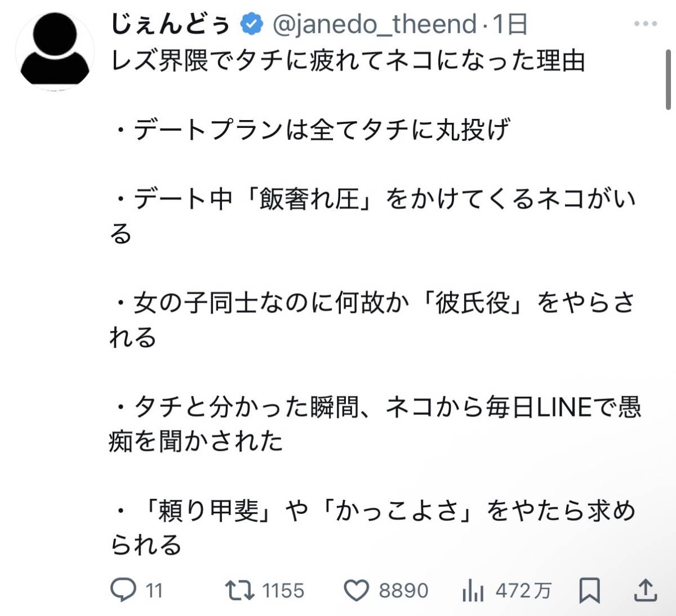Bookmark this post
Image resolution: width=676 pixels, height=616 pixels.
589,590
